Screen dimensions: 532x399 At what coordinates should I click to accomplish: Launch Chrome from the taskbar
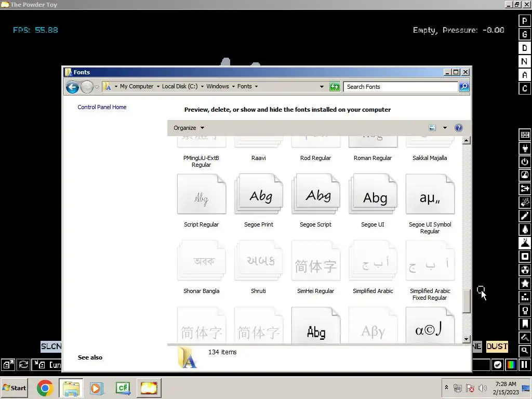pos(45,388)
